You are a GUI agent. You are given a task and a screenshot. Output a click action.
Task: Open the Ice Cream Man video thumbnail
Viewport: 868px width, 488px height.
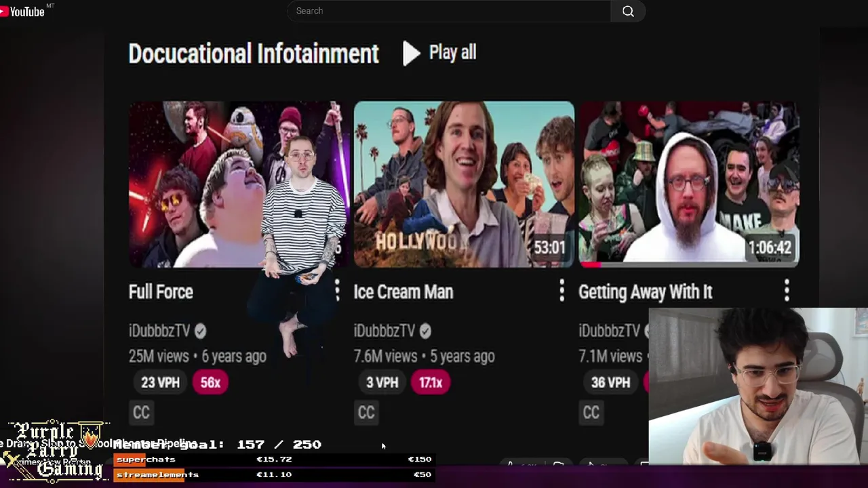(464, 184)
